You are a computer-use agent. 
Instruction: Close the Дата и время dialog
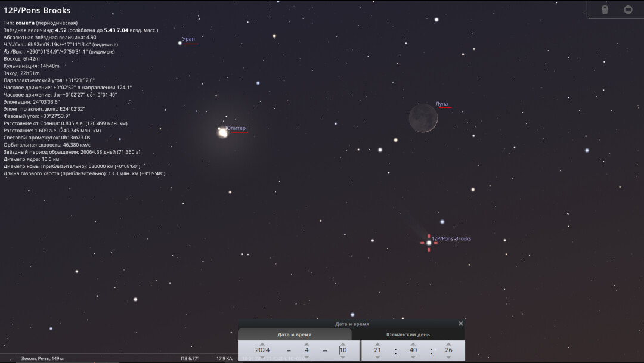(x=460, y=324)
